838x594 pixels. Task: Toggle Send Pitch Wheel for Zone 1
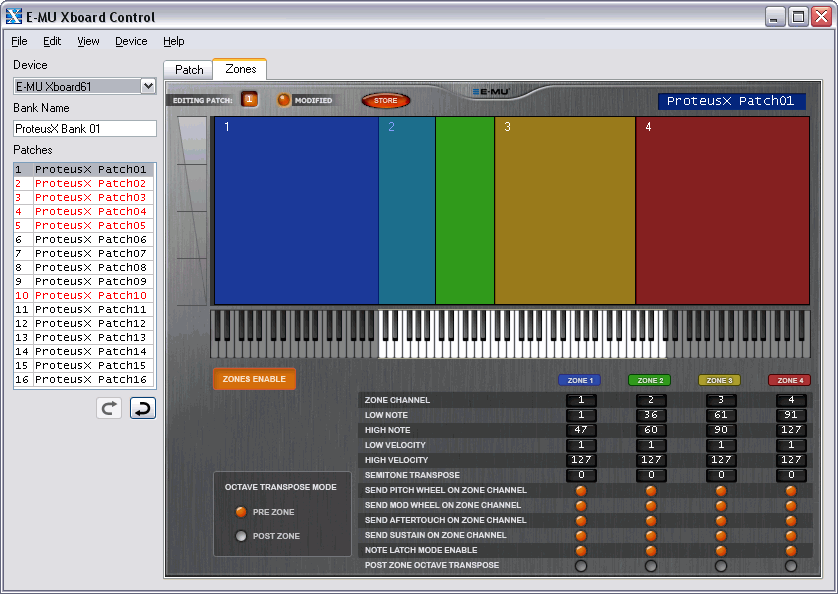[x=581, y=490]
